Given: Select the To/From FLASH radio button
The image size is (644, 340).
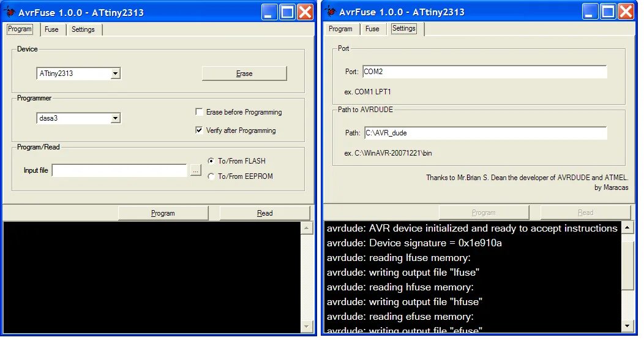Looking at the screenshot, I should point(211,161).
